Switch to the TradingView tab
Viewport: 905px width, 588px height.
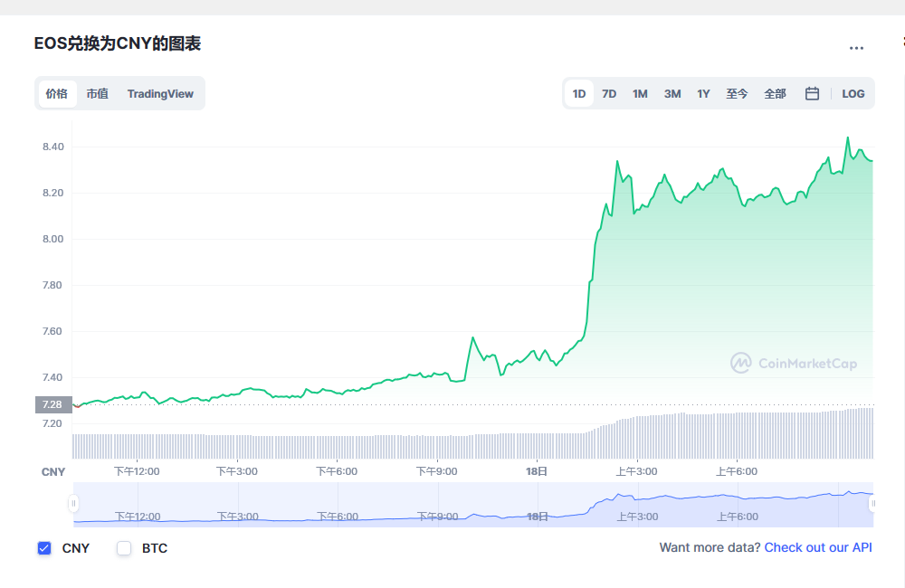click(x=160, y=93)
